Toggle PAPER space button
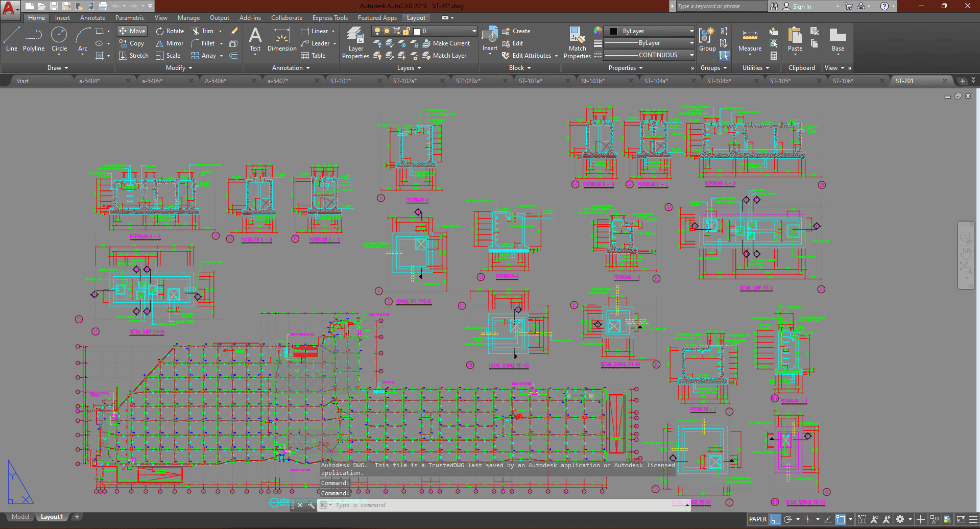This screenshot has height=529, width=980. (x=757, y=519)
